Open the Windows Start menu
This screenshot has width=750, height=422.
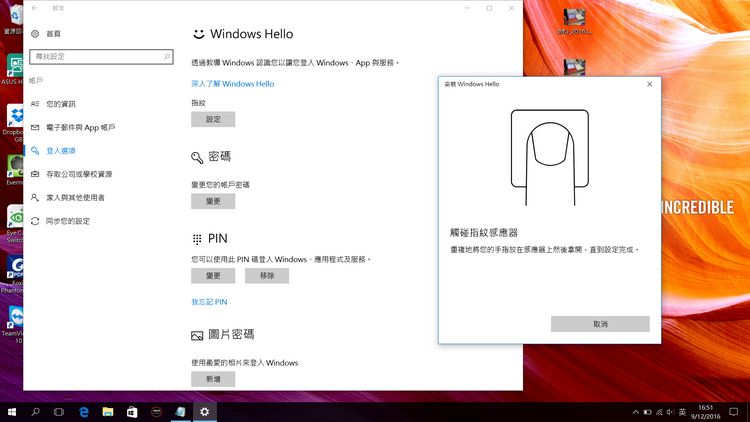click(x=12, y=412)
